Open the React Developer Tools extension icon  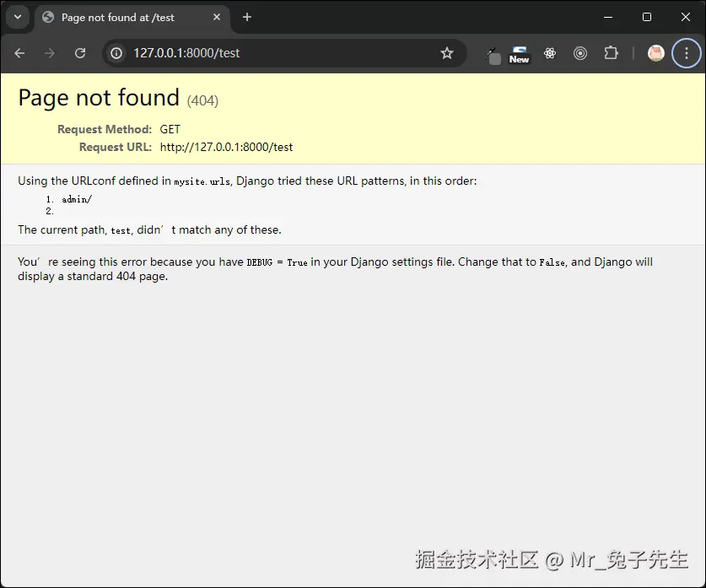550,53
